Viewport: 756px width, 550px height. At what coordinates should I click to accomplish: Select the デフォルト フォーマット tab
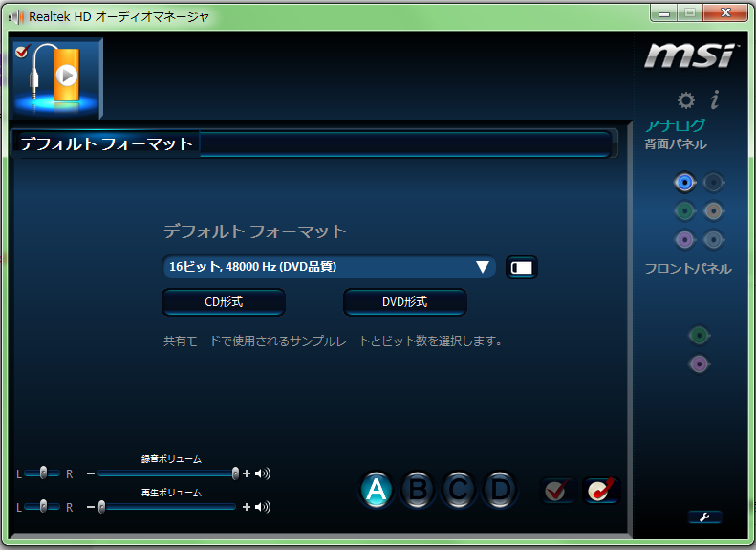point(106,144)
